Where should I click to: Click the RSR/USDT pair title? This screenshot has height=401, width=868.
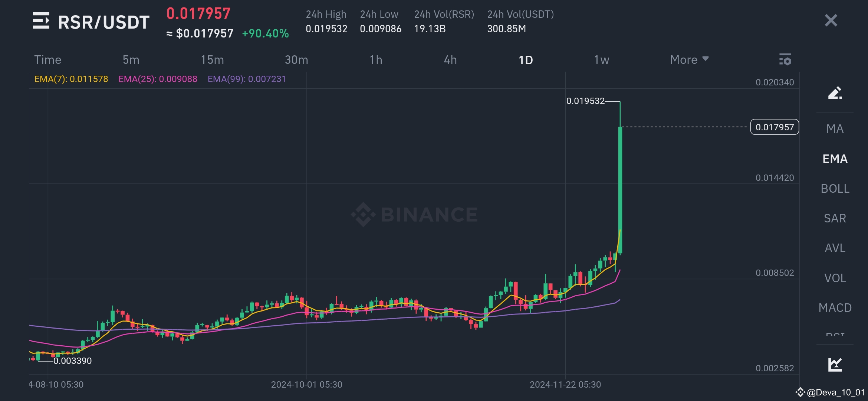point(103,22)
